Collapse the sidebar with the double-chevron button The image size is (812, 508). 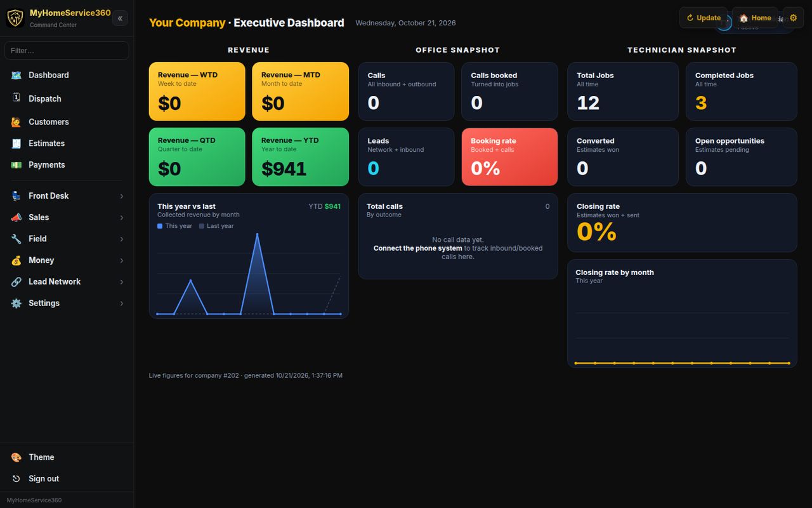tap(120, 18)
